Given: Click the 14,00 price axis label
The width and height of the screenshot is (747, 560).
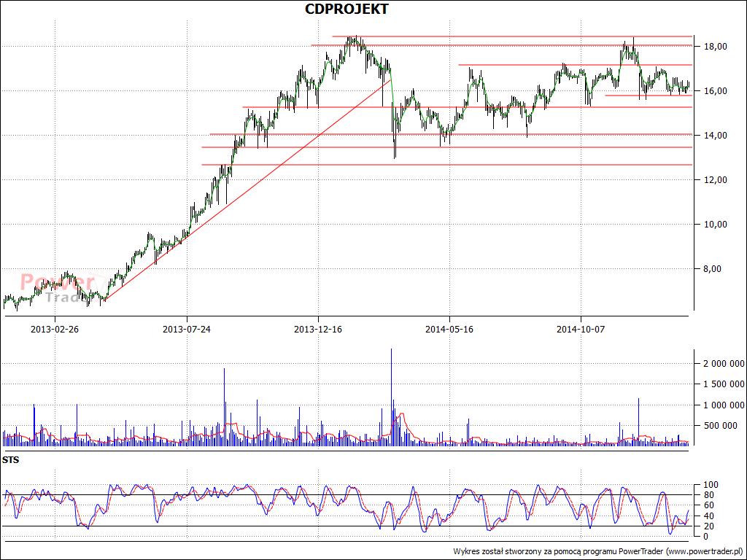Looking at the screenshot, I should pyautogui.click(x=715, y=135).
